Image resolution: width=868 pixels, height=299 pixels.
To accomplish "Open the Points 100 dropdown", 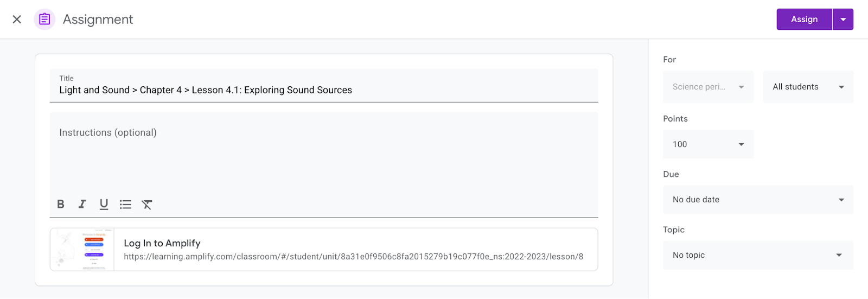I will click(708, 144).
